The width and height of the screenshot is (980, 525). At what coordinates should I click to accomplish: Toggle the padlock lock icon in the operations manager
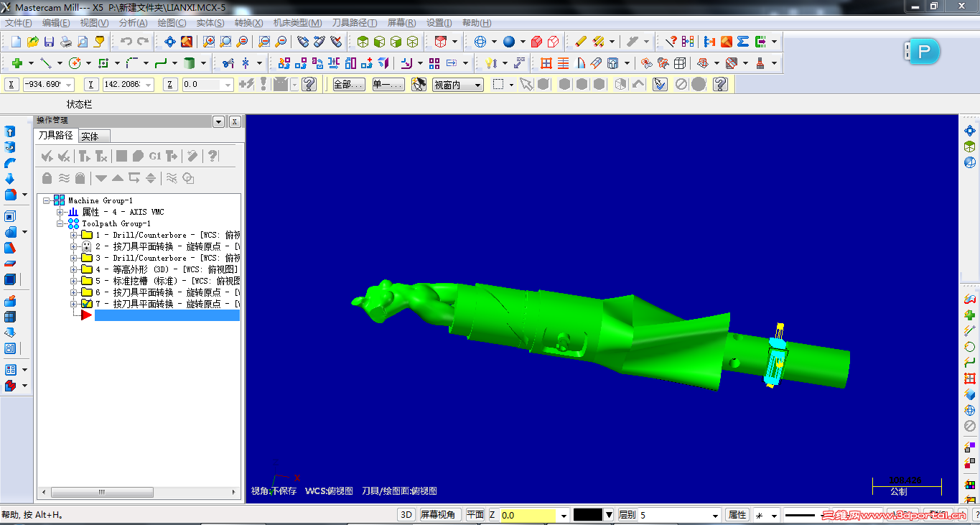tap(47, 178)
